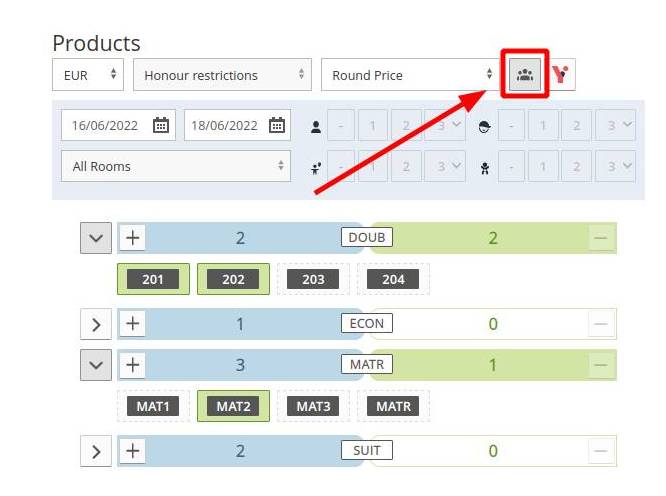The width and height of the screenshot is (666, 496).
Task: Toggle selection of room 201
Action: pos(153,279)
